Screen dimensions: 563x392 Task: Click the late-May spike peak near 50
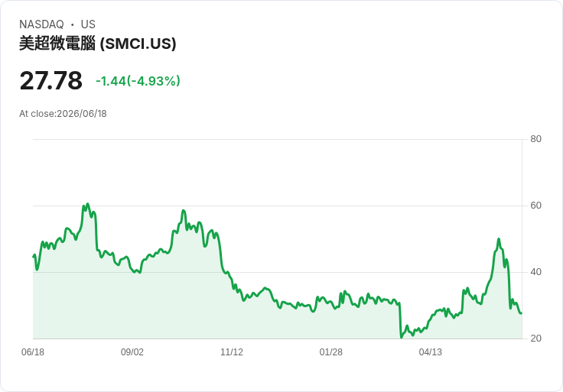499,239
